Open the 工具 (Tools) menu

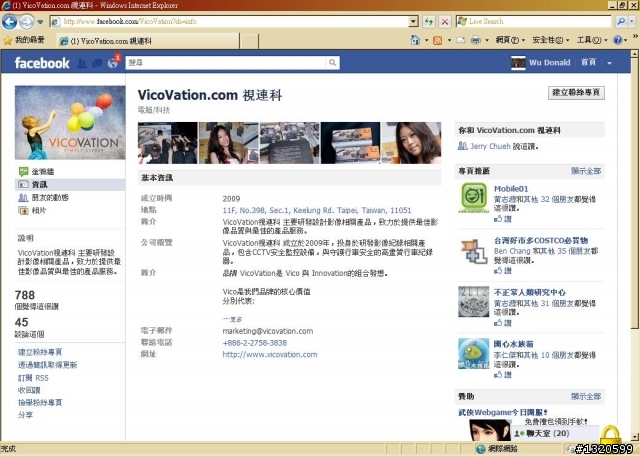[592, 40]
